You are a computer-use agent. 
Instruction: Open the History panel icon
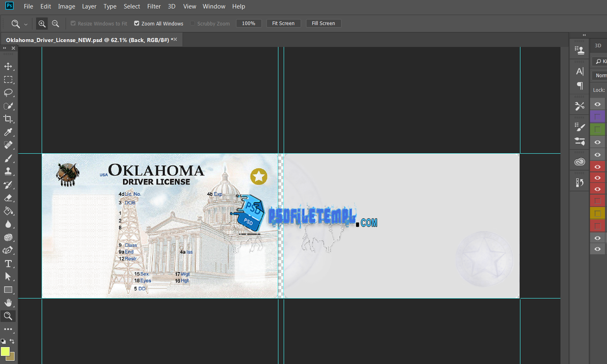579,182
